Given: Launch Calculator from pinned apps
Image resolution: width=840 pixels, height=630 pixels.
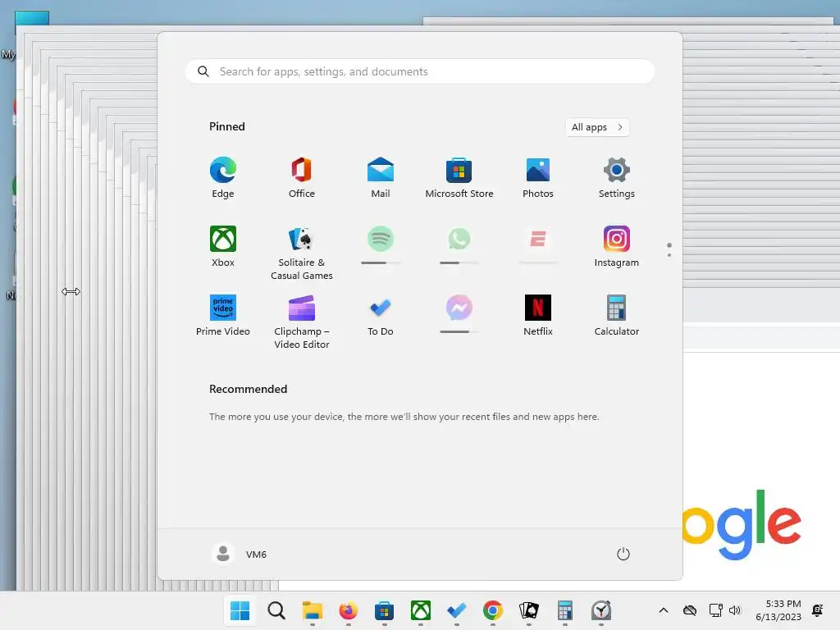Looking at the screenshot, I should click(x=617, y=316).
